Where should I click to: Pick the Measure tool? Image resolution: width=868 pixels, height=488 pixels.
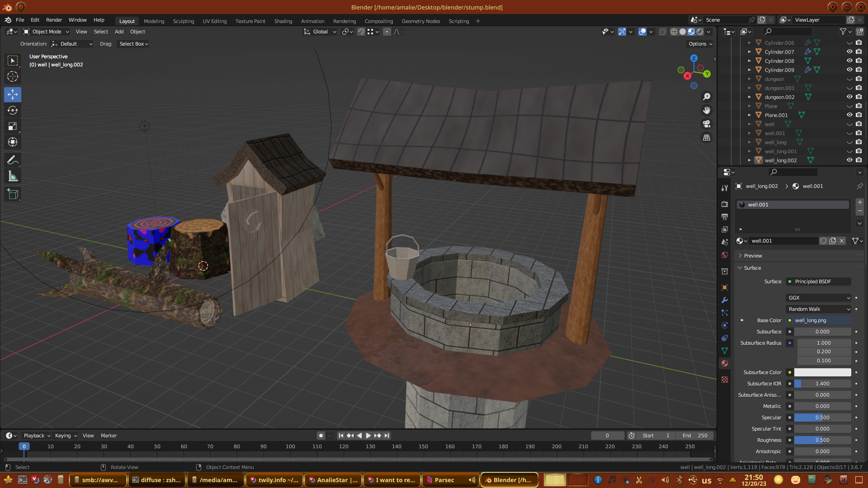tap(13, 177)
